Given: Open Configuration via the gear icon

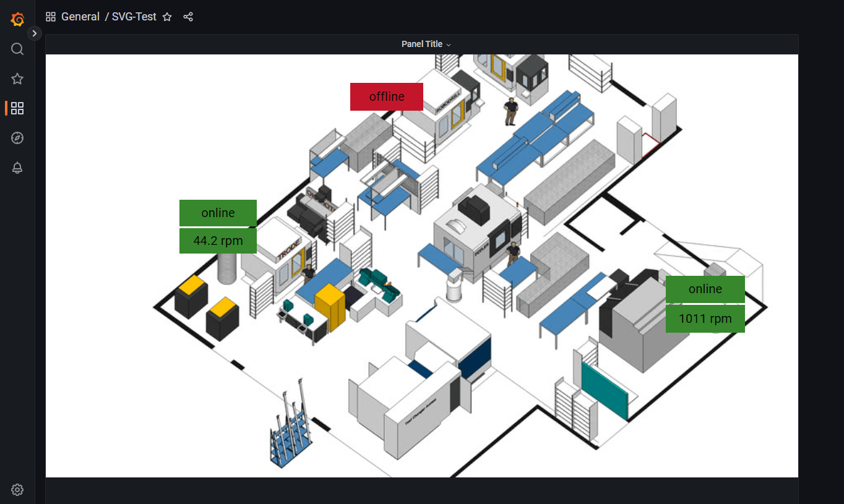Looking at the screenshot, I should pyautogui.click(x=17, y=490).
